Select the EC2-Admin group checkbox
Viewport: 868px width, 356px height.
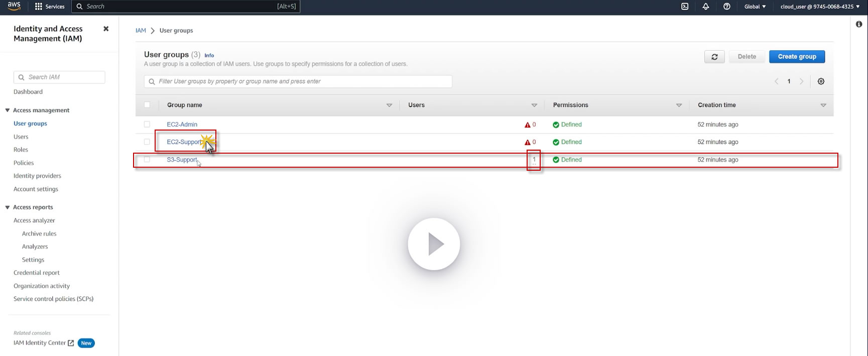pyautogui.click(x=147, y=124)
